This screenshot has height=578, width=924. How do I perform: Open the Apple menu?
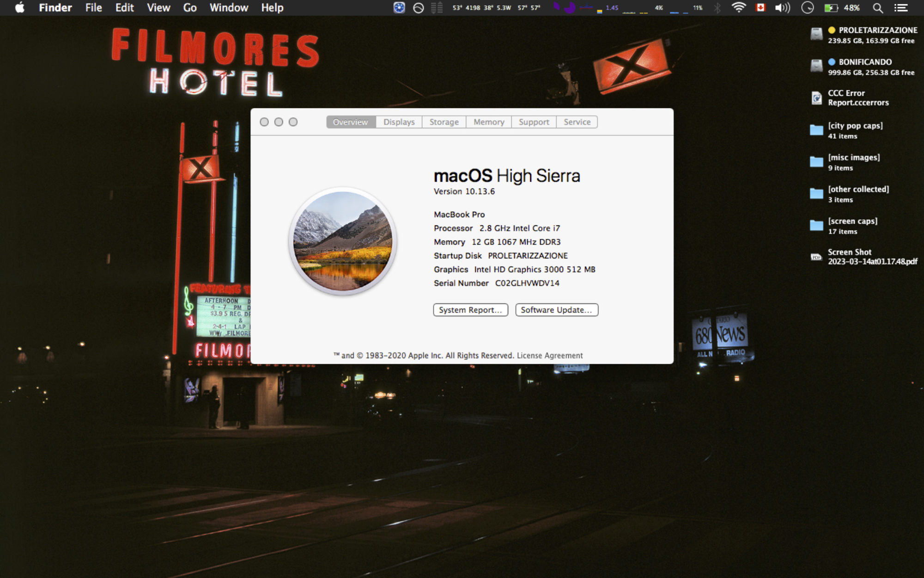19,7
